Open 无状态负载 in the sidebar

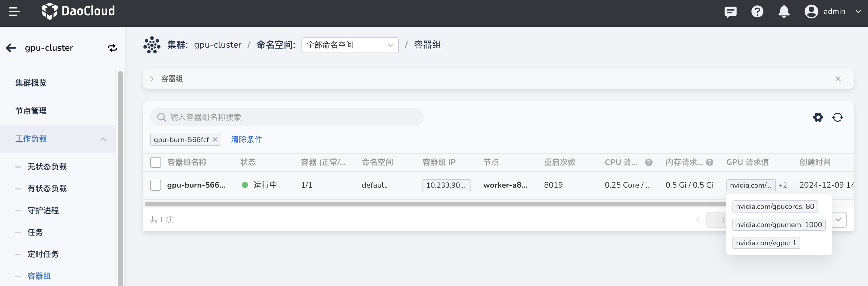[47, 167]
